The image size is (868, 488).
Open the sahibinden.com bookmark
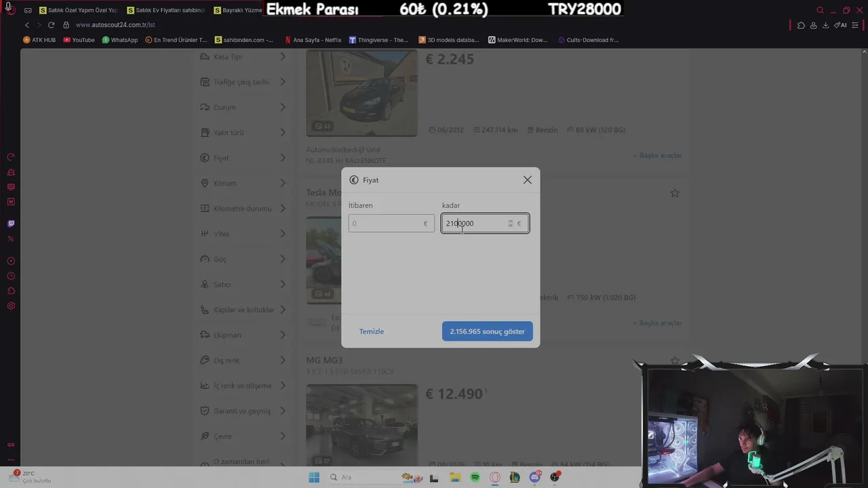pyautogui.click(x=244, y=40)
